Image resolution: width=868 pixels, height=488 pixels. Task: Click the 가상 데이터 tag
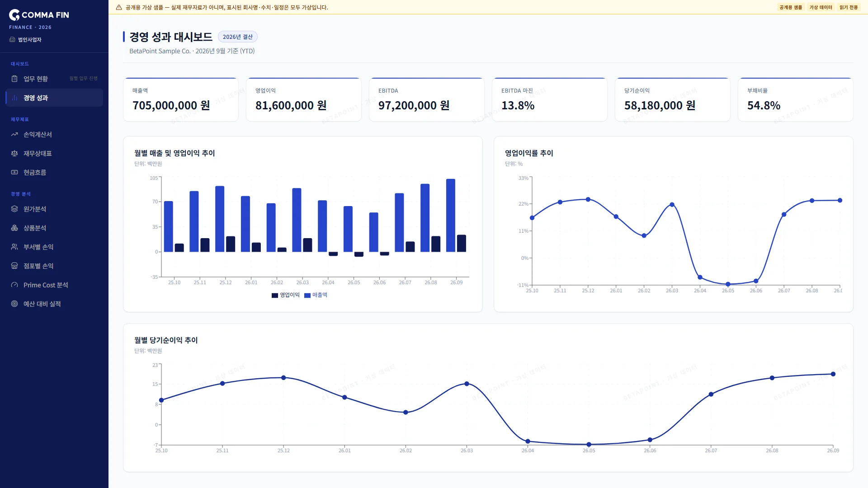tap(821, 7)
